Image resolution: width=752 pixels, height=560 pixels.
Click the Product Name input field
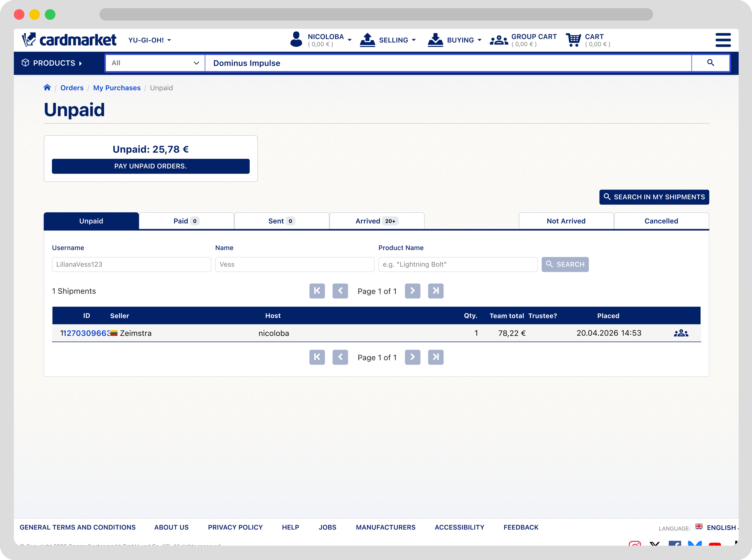point(458,264)
